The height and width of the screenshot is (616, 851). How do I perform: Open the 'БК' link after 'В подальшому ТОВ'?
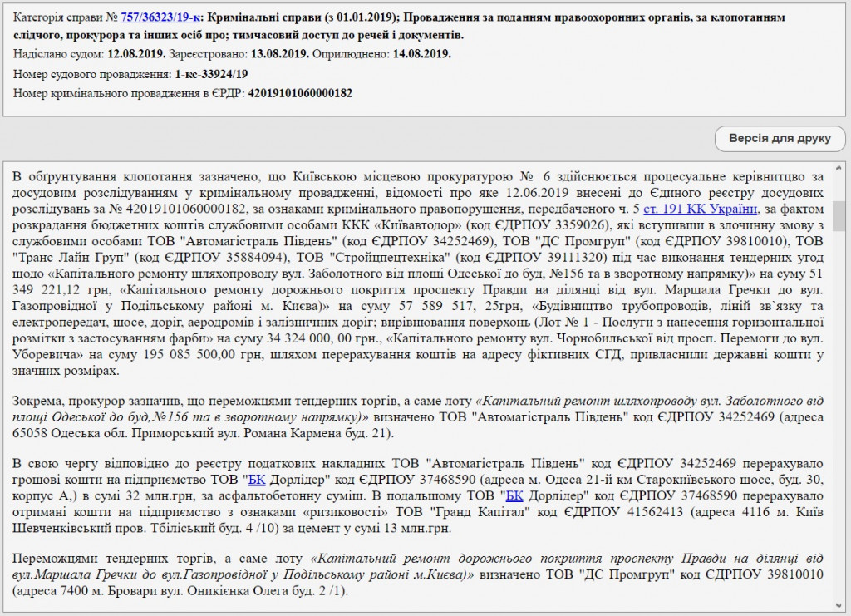click(x=514, y=497)
